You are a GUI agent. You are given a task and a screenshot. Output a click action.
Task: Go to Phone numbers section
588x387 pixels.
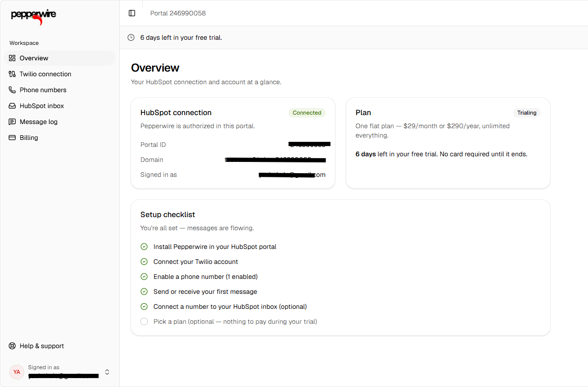tap(59, 90)
